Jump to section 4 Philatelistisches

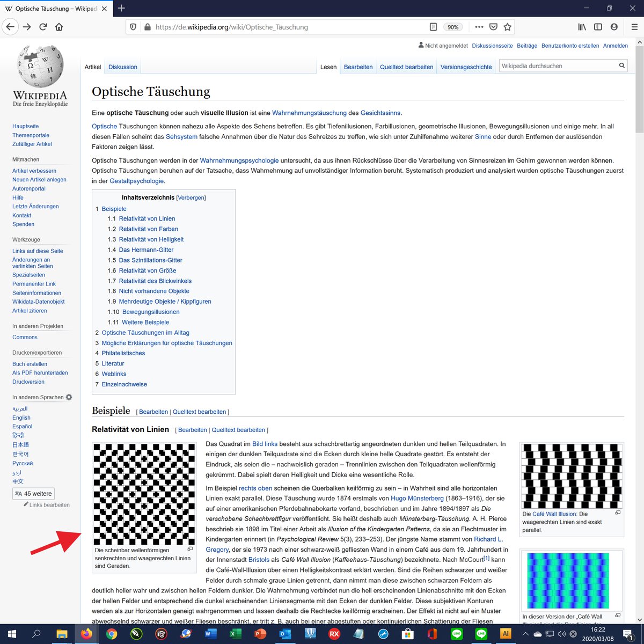tap(123, 353)
